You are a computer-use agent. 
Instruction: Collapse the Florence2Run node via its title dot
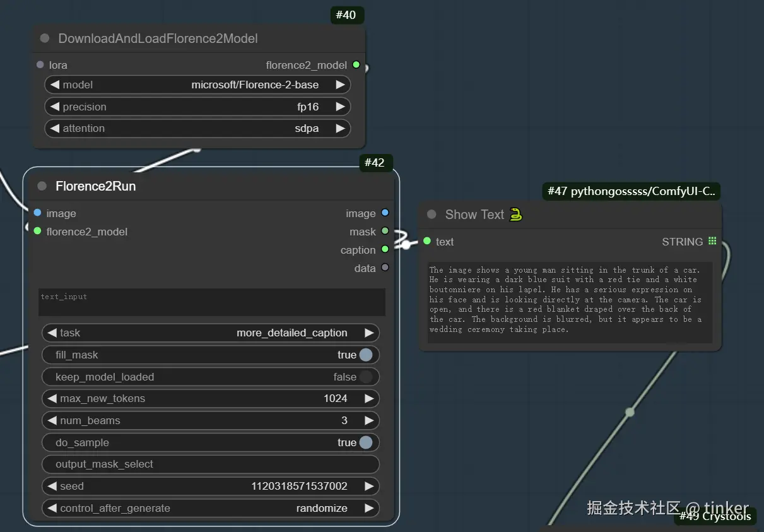(42, 186)
